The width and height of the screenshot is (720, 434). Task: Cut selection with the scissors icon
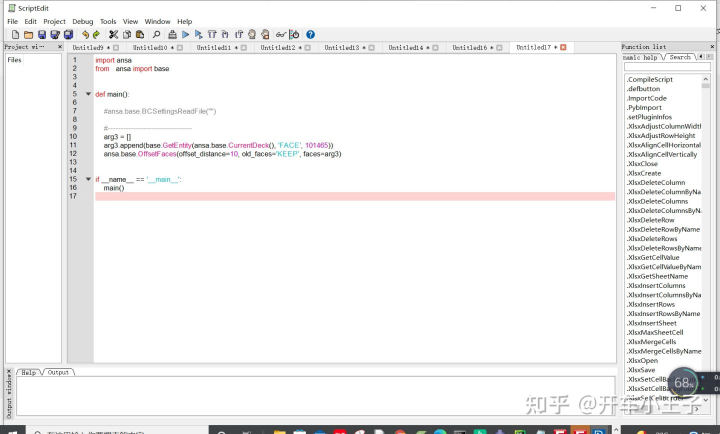pos(113,34)
